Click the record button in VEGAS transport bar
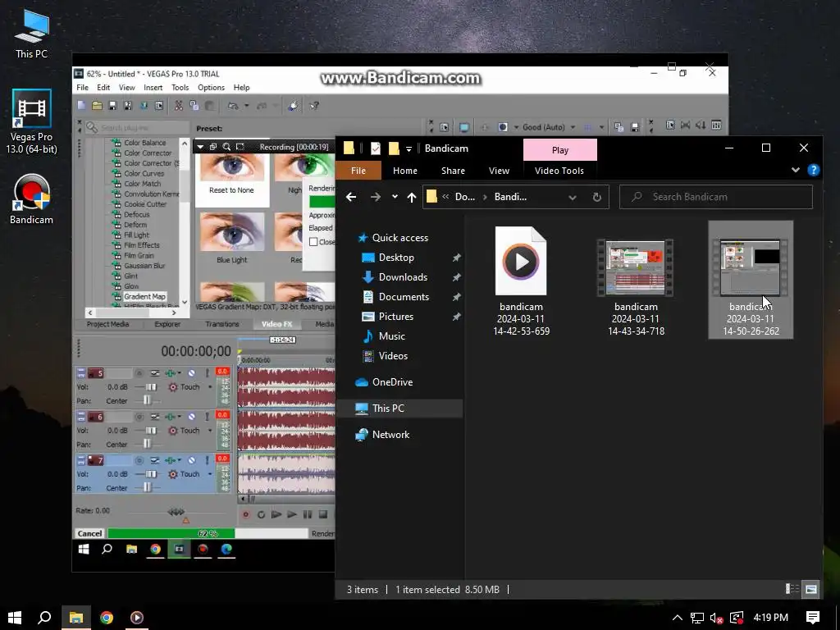Screen dimensions: 840x630 [x=246, y=514]
